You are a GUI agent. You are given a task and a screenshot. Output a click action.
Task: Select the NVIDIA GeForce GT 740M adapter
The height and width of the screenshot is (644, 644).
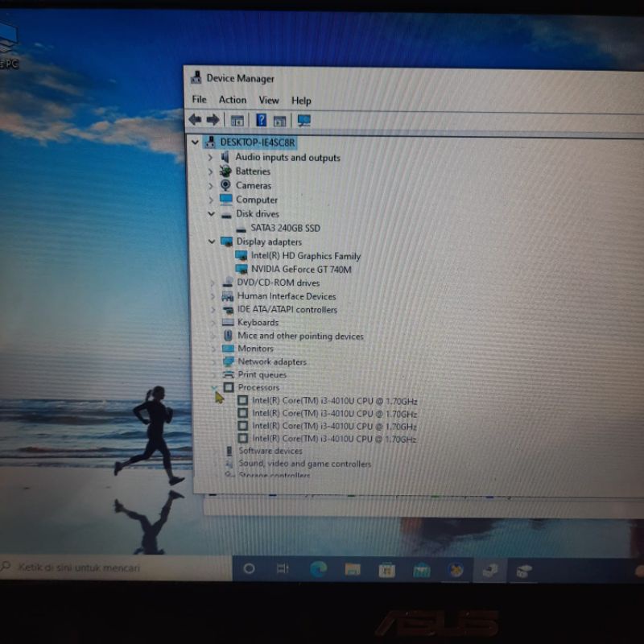click(300, 270)
